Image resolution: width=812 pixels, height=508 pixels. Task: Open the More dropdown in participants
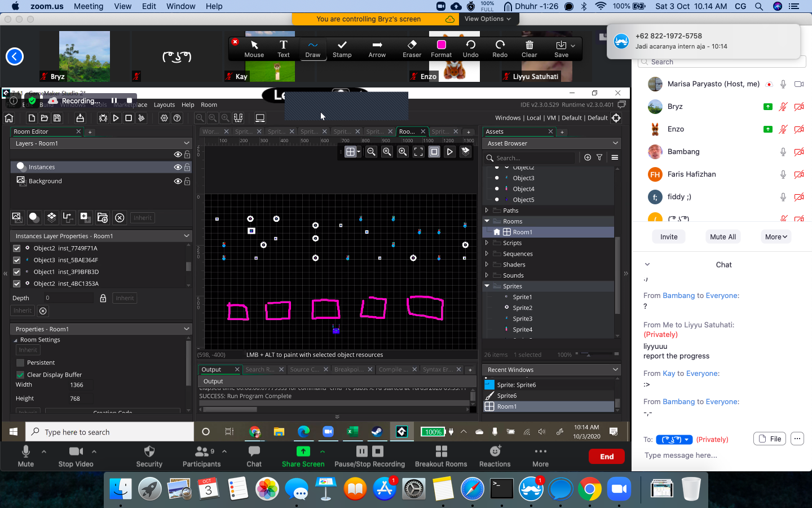tap(776, 237)
